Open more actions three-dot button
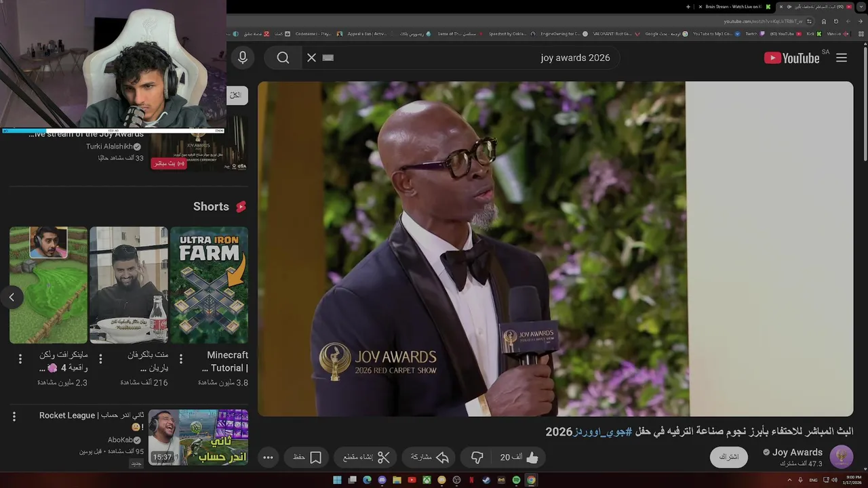 [268, 457]
